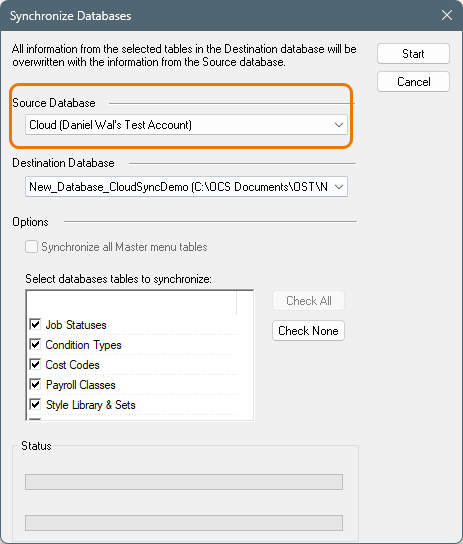Uncheck the Cost Codes checkbox
The width and height of the screenshot is (463, 544).
pos(35,365)
